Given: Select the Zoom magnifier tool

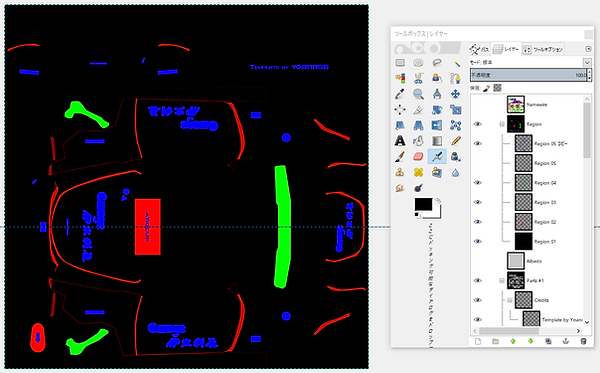Looking at the screenshot, I should tap(418, 94).
